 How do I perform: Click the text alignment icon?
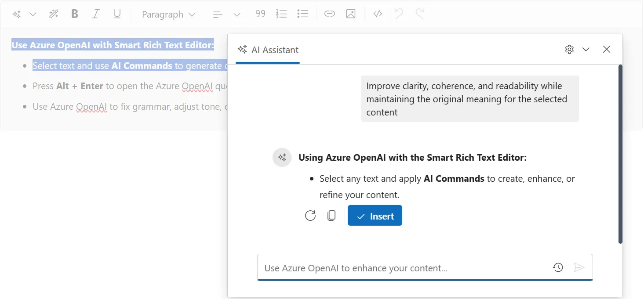tap(217, 14)
